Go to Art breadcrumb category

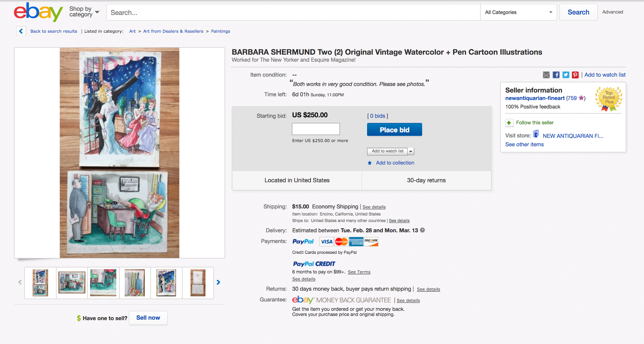pos(132,31)
